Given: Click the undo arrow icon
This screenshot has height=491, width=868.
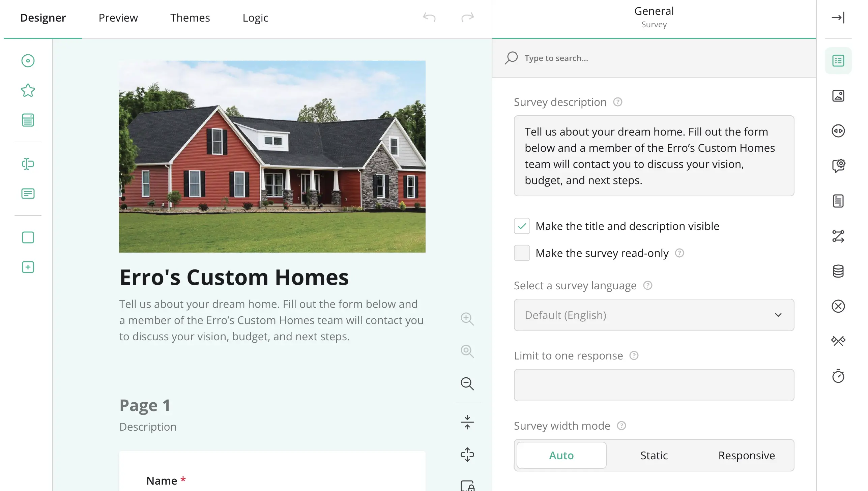Looking at the screenshot, I should [x=429, y=17].
